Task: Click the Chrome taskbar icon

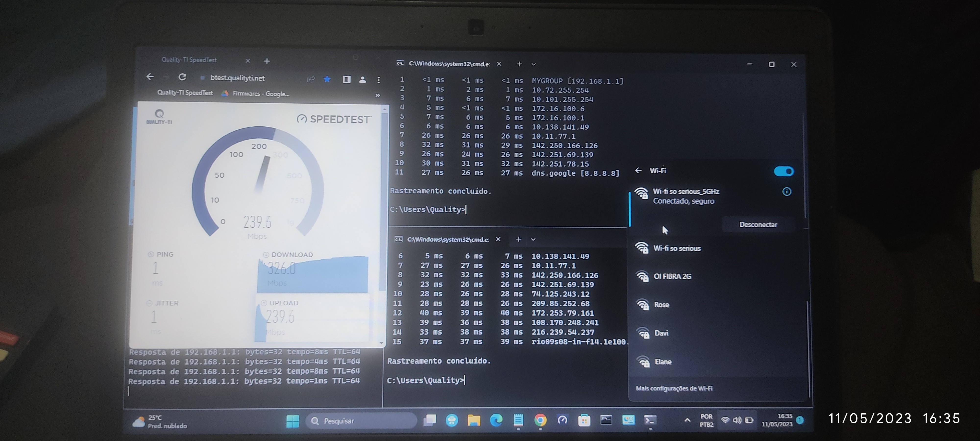Action: 540,420
